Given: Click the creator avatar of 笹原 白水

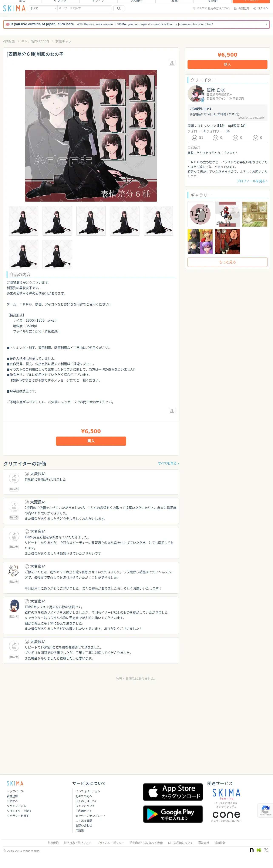Looking at the screenshot, I should pyautogui.click(x=196, y=94).
